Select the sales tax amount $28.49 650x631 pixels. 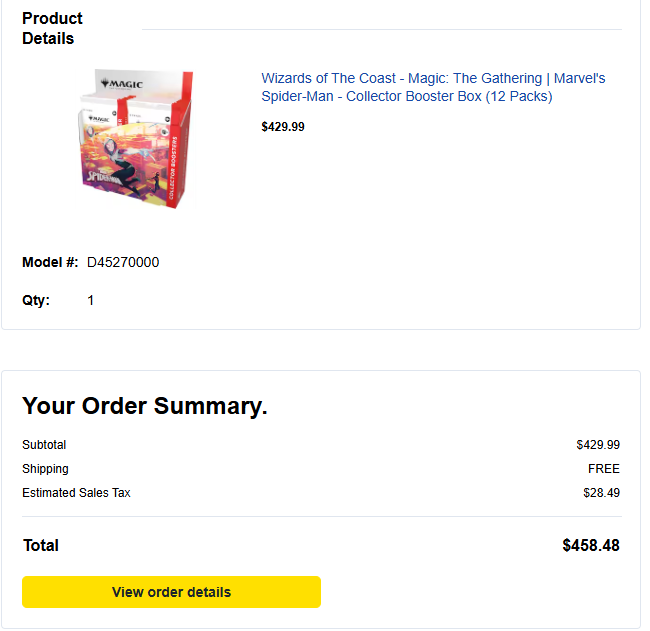(x=601, y=493)
